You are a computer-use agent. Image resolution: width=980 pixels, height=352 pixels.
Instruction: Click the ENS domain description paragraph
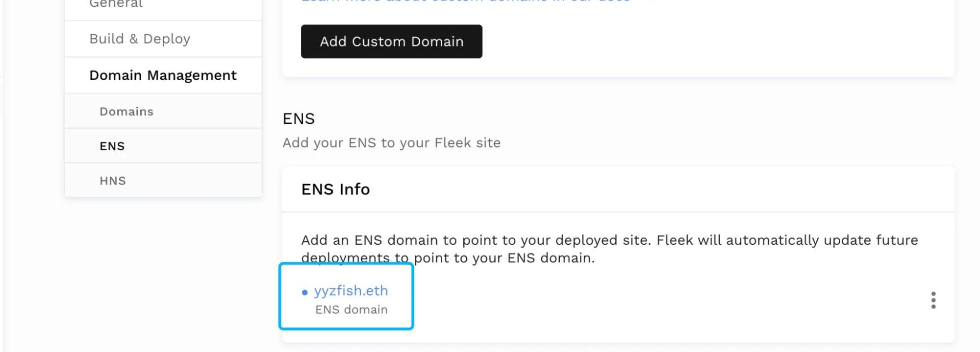490,249
